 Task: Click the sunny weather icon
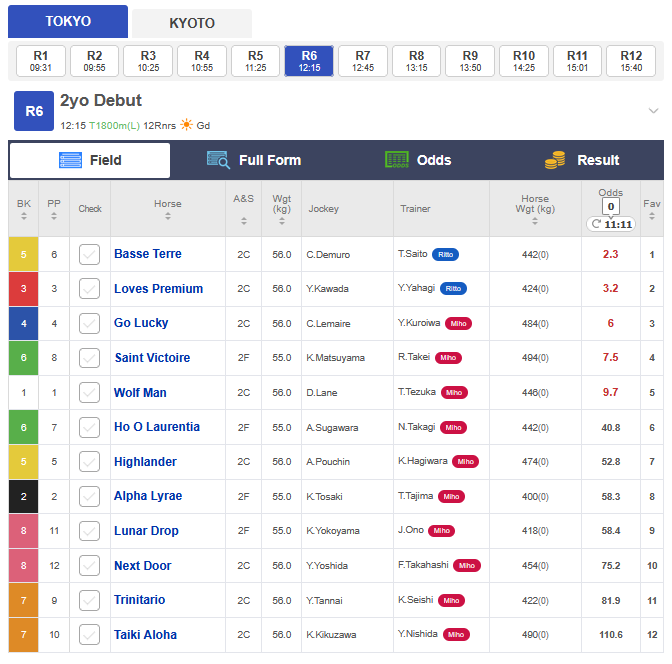(186, 125)
